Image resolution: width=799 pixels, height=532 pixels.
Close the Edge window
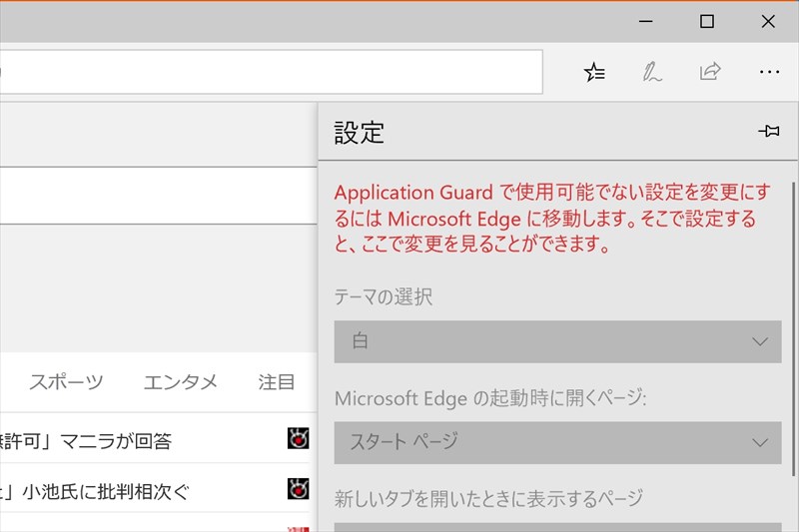[768, 21]
